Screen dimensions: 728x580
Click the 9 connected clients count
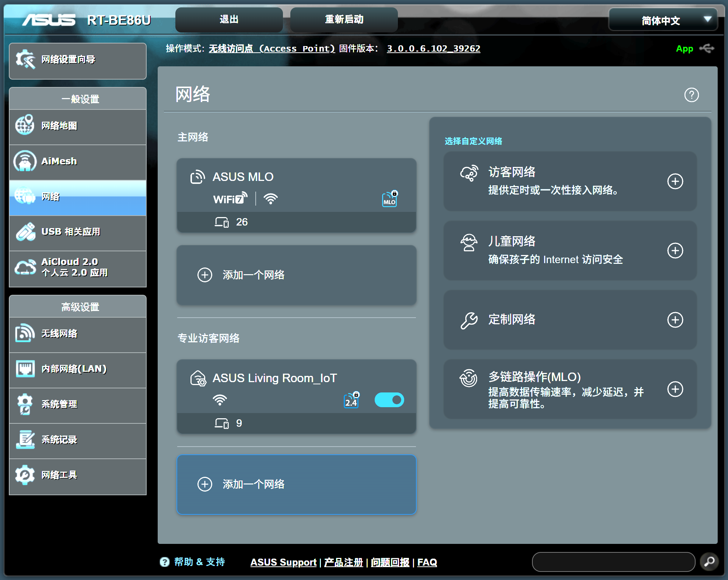click(x=239, y=423)
